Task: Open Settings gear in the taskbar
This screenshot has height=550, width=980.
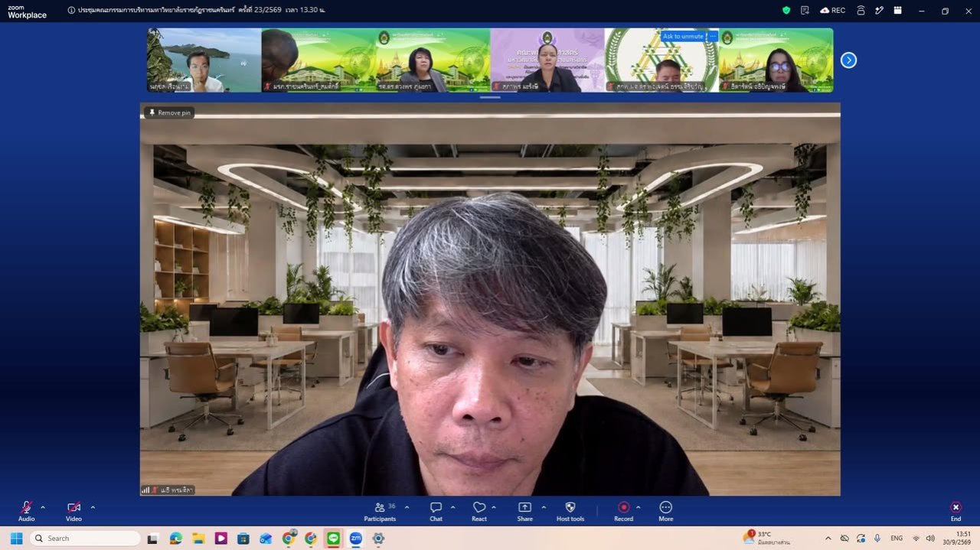Action: tap(378, 539)
